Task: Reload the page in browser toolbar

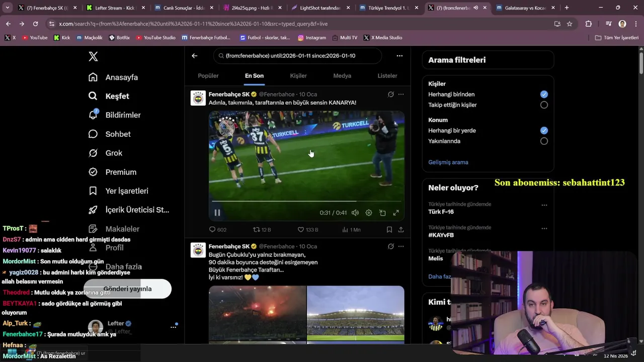Action: pos(35,24)
